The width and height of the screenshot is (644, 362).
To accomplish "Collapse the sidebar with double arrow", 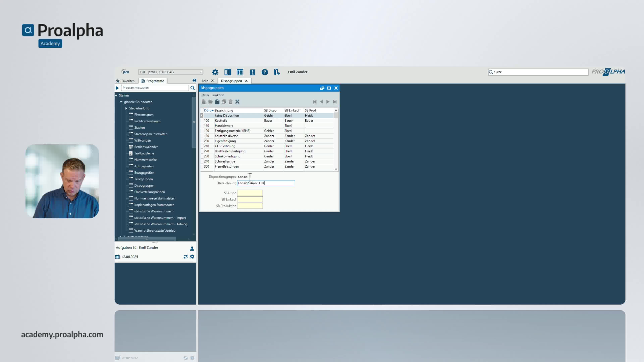I will click(x=194, y=80).
